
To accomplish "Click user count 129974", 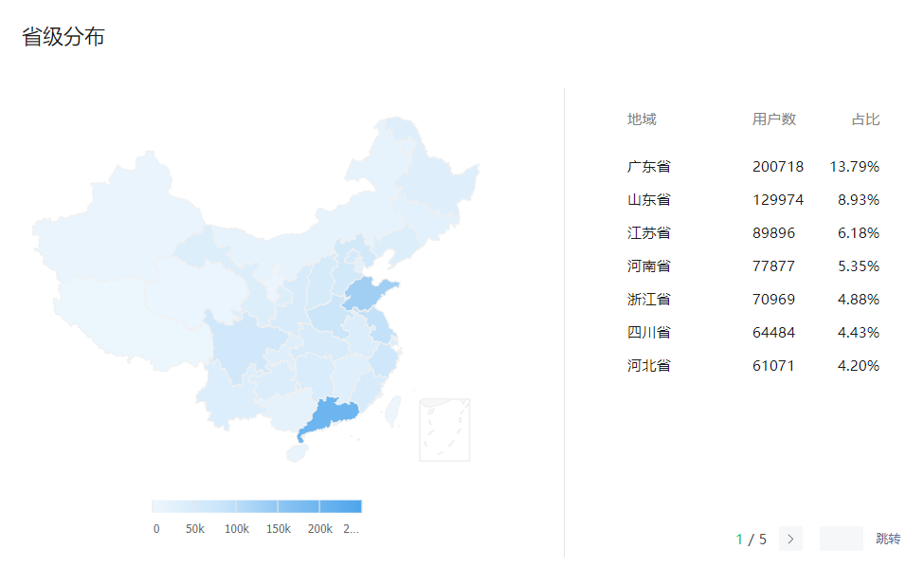I will 778,200.
